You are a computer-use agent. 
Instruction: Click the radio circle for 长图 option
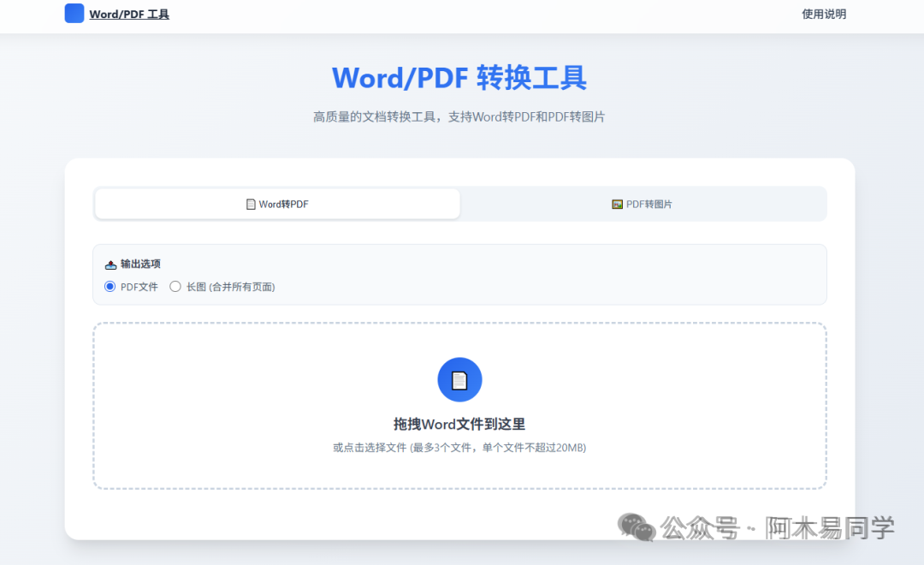175,287
